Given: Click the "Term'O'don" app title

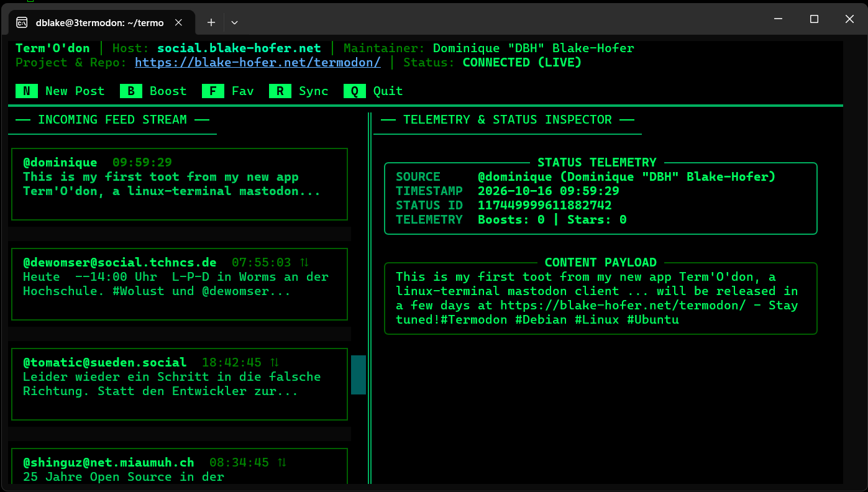Looking at the screenshot, I should (x=53, y=48).
